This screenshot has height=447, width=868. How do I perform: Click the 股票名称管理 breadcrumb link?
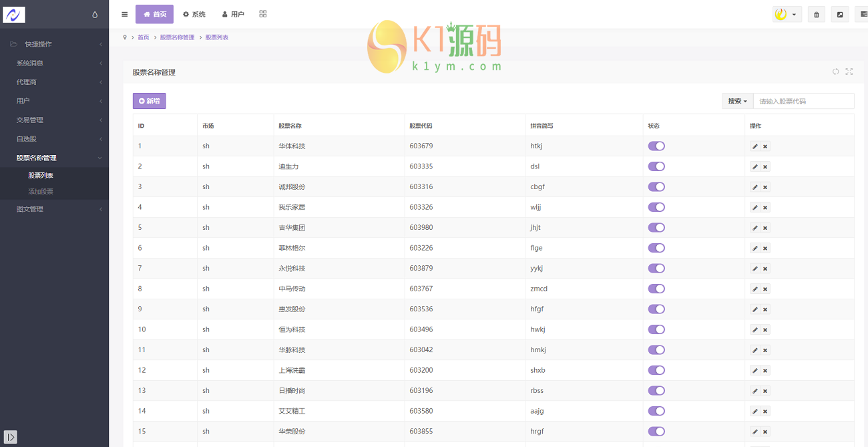click(177, 37)
